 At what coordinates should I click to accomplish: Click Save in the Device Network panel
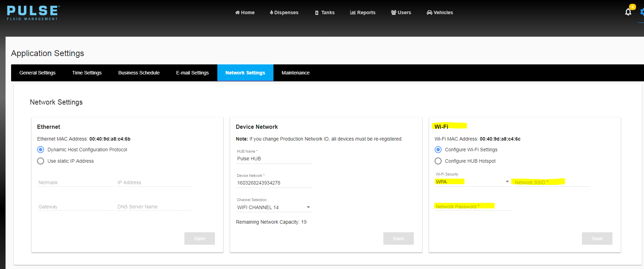coord(398,239)
